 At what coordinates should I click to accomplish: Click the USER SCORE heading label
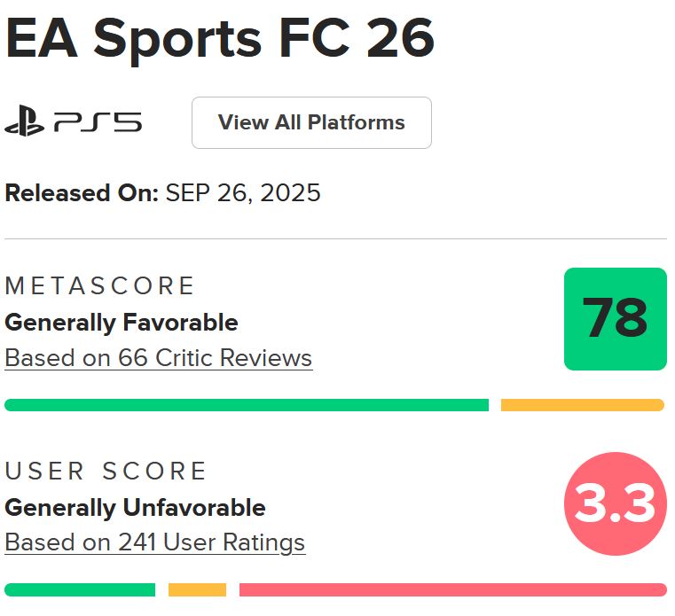[106, 471]
